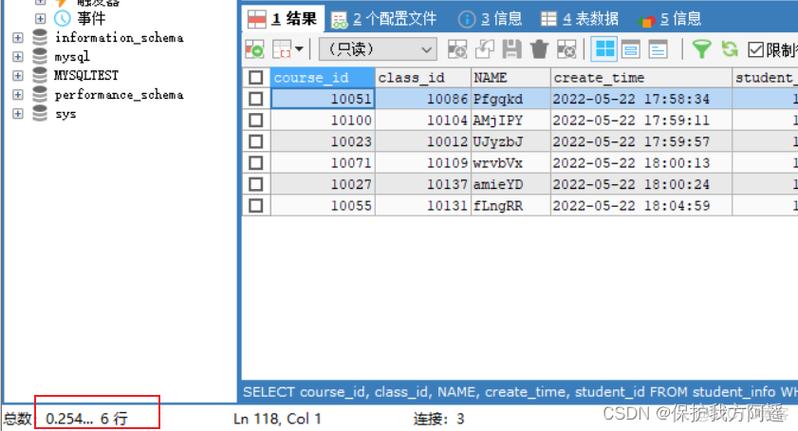The height and width of the screenshot is (431, 798).
Task: Switch to form view mode
Action: (x=631, y=49)
